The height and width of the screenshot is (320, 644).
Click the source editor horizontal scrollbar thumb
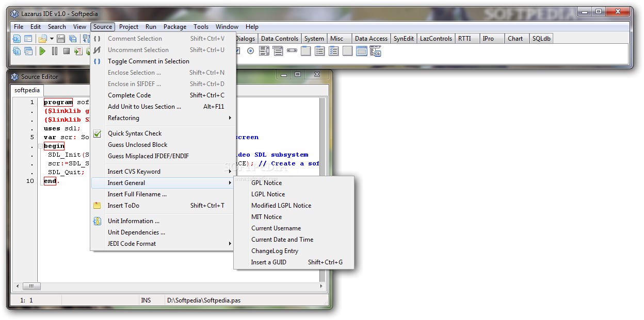[x=31, y=287]
